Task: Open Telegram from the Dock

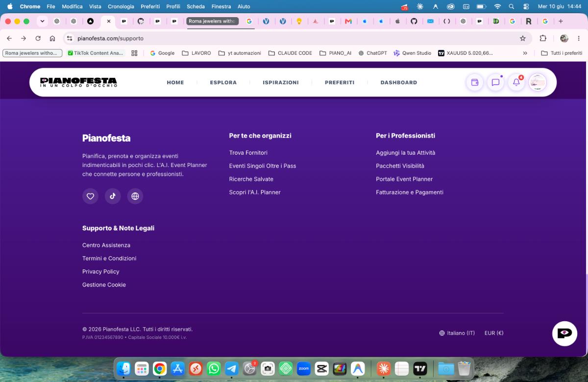Action: [232, 369]
